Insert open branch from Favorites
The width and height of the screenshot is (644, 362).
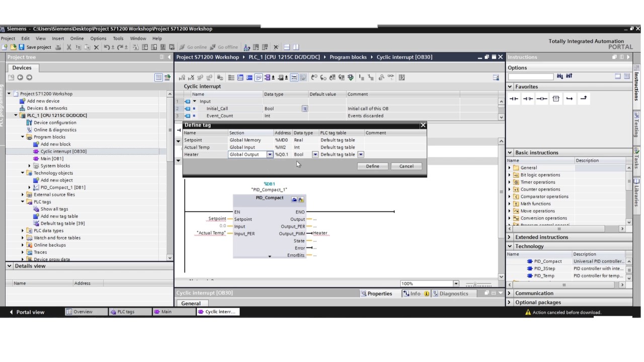570,99
